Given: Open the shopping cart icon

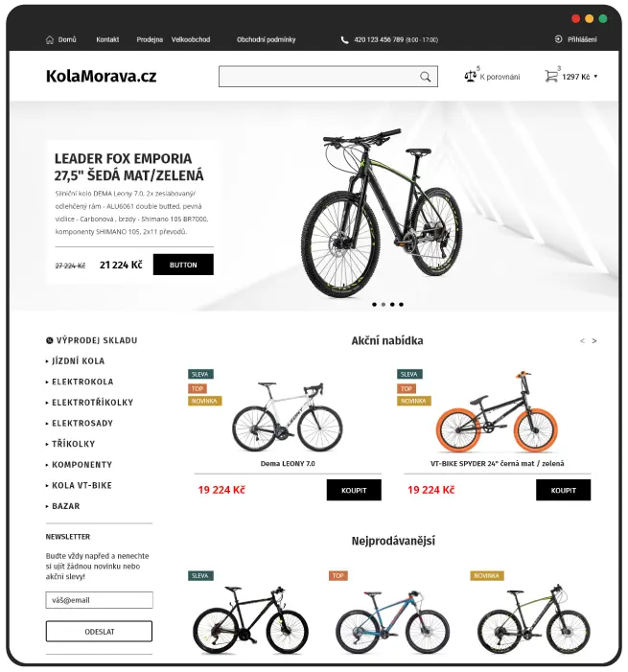Looking at the screenshot, I should point(551,77).
